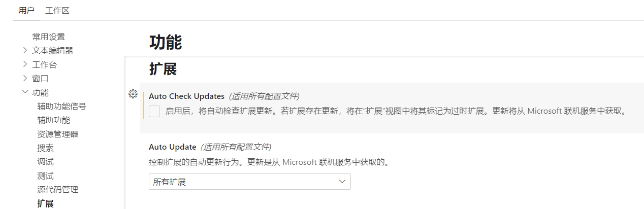The image size is (644, 209).
Task: Select 辅助功能 in the settings tree
Action: 53,120
